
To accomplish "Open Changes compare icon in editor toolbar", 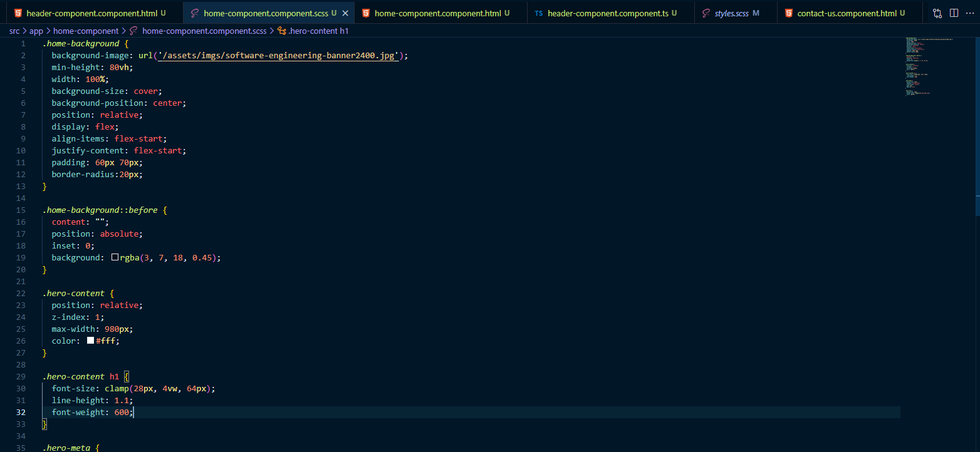I will pos(937,13).
